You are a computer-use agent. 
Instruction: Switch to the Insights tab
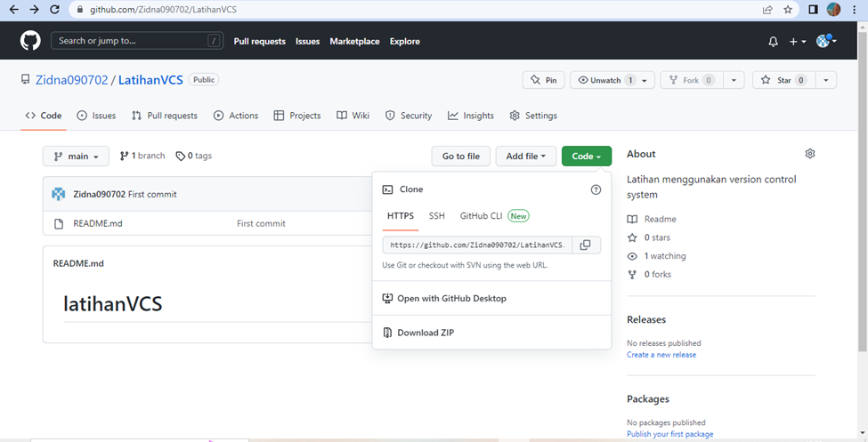(x=471, y=116)
